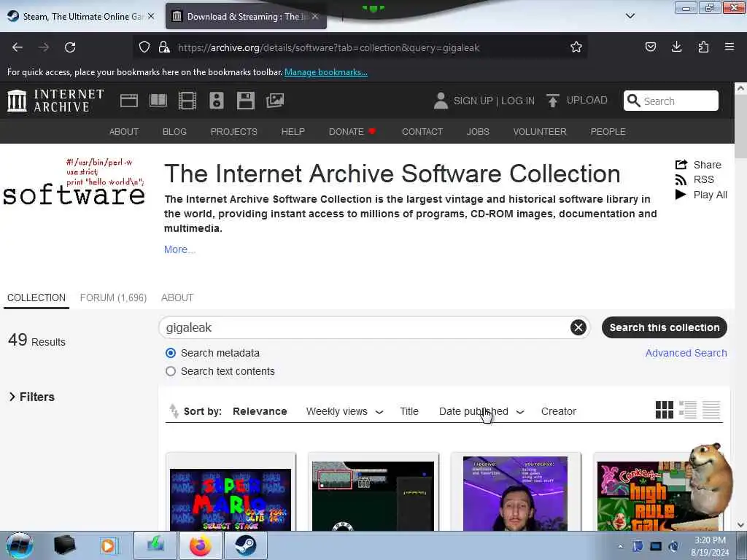Open Firefox application hamburger menu
Screen dimensions: 747x560
(729, 47)
